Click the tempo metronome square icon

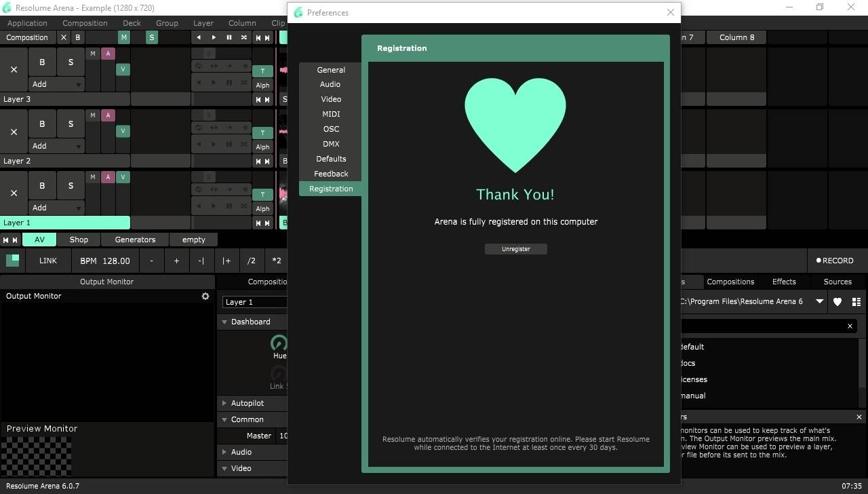tap(12, 261)
